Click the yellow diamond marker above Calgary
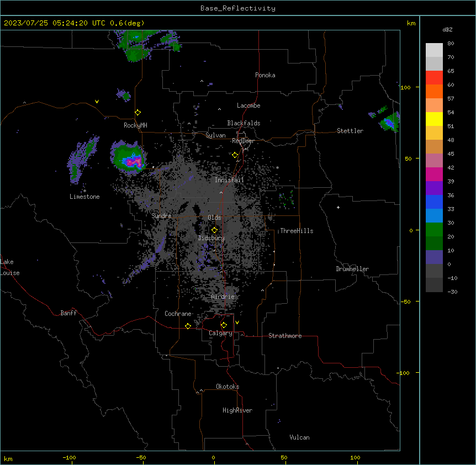This screenshot has width=476, height=465. pyautogui.click(x=224, y=325)
